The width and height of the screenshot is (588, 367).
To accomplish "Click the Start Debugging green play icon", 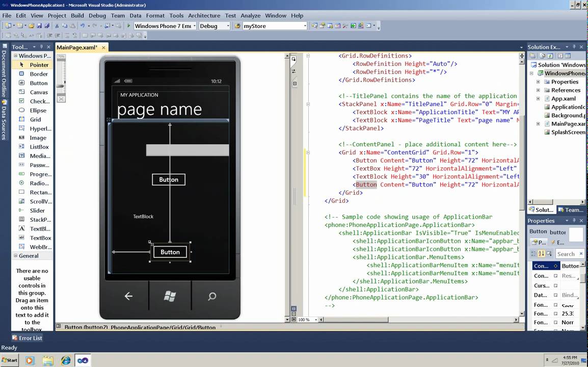I will pos(128,26).
